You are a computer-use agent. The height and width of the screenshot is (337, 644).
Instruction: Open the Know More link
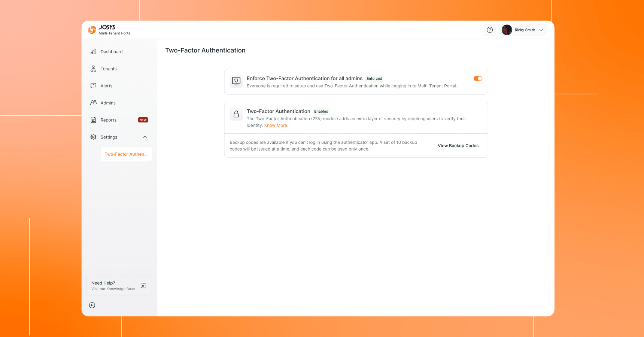(x=276, y=125)
